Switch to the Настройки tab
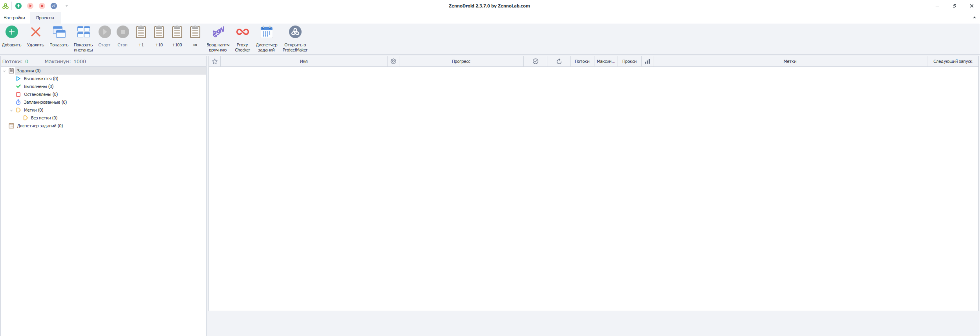 tap(14, 18)
